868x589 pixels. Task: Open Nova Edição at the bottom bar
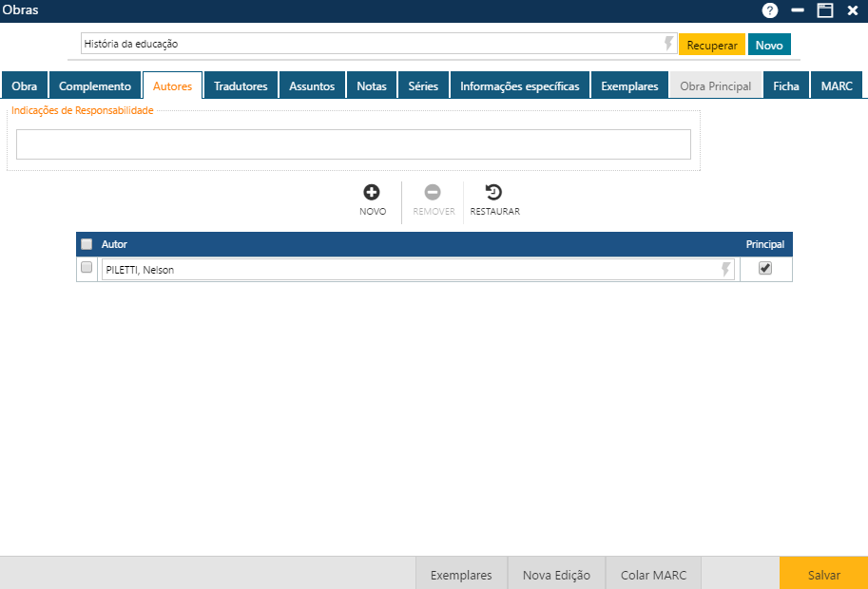(556, 574)
